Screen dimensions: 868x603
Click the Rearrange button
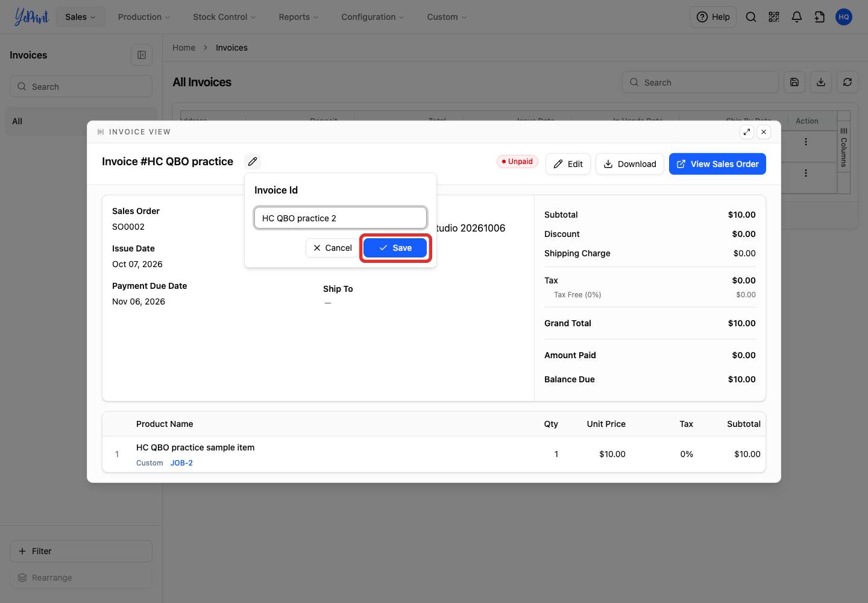(81, 578)
